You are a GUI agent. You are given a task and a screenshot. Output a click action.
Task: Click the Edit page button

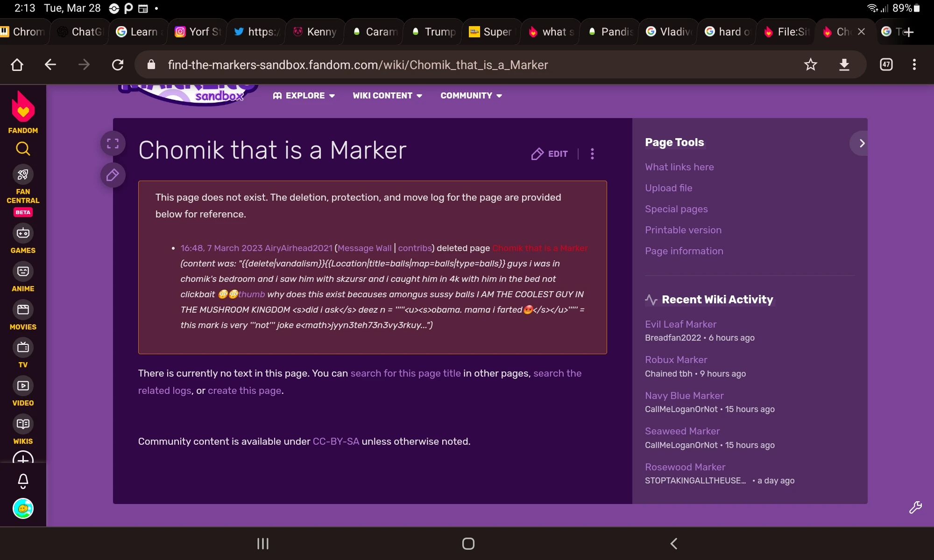click(550, 154)
